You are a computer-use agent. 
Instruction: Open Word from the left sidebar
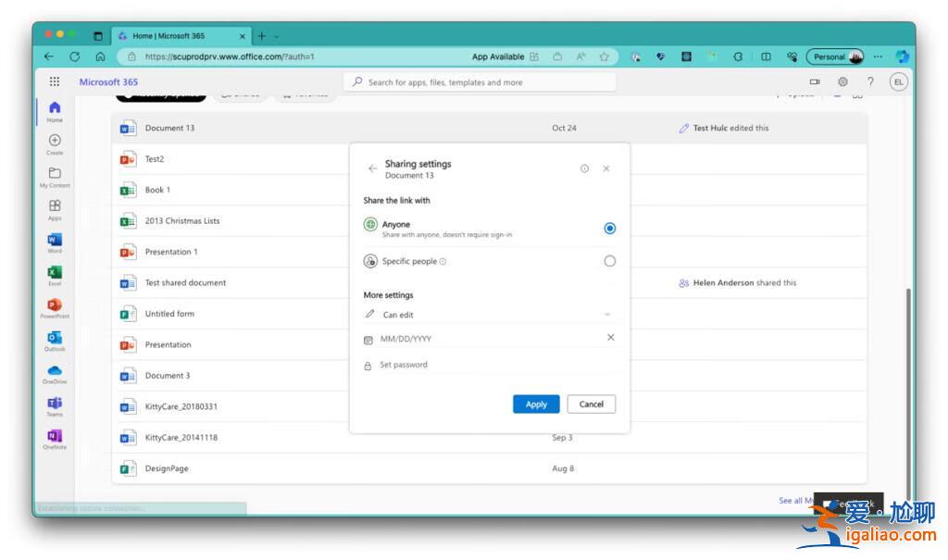coord(55,241)
